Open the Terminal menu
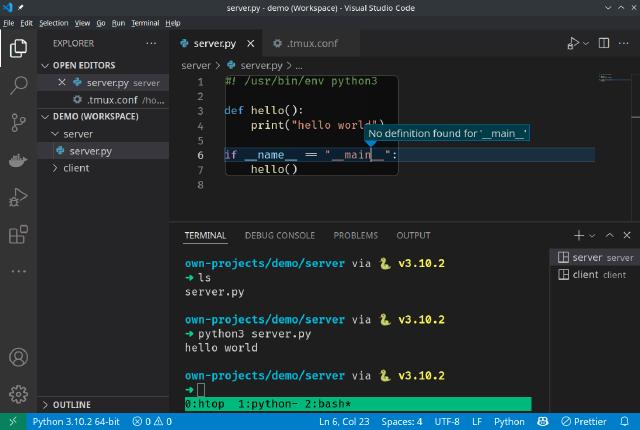640x430 pixels. (145, 23)
